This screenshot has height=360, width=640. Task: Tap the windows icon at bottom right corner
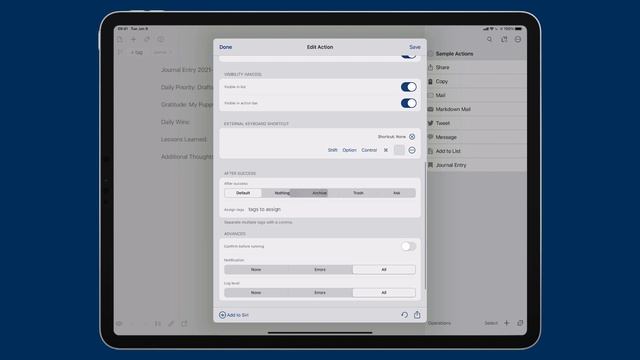pos(520,323)
